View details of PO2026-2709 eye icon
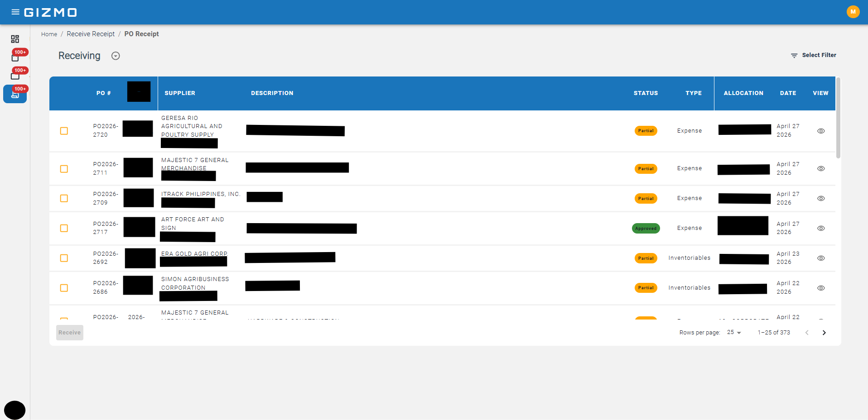 (820, 198)
